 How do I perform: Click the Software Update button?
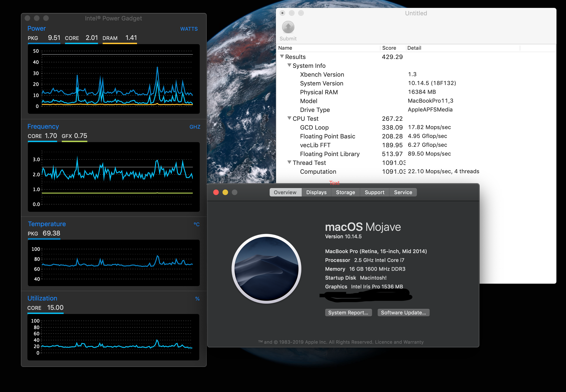pos(403,312)
